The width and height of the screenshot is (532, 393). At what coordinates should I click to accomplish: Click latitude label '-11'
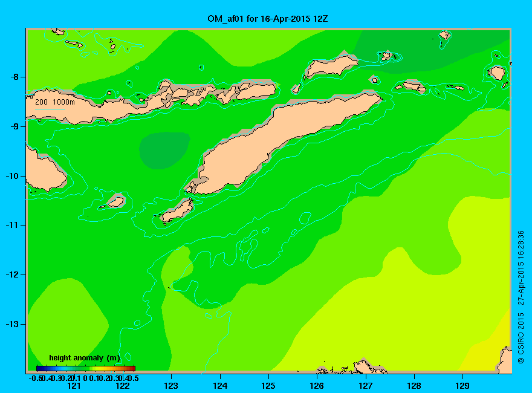coord(12,225)
